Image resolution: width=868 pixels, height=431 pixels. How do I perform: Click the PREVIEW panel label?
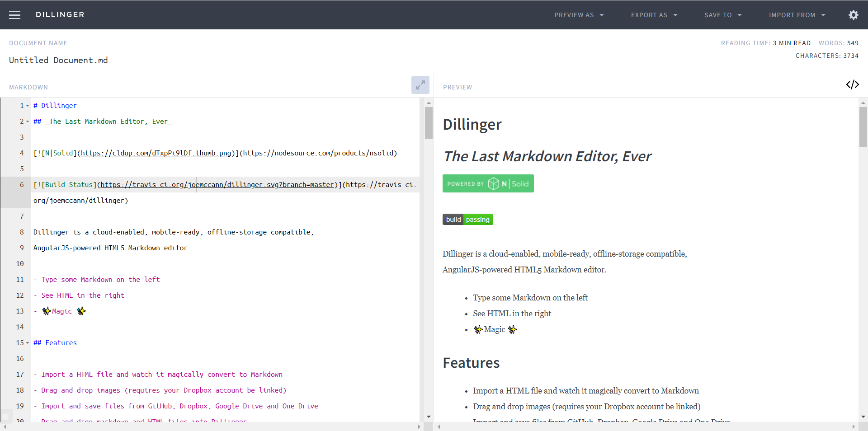[458, 87]
